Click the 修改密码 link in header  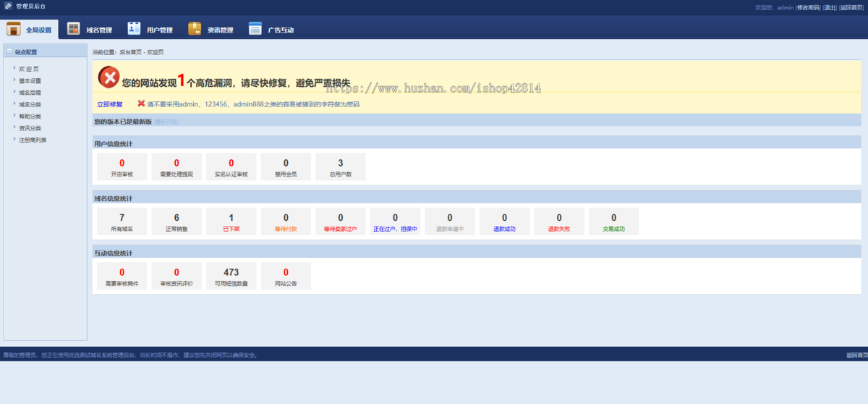click(809, 7)
